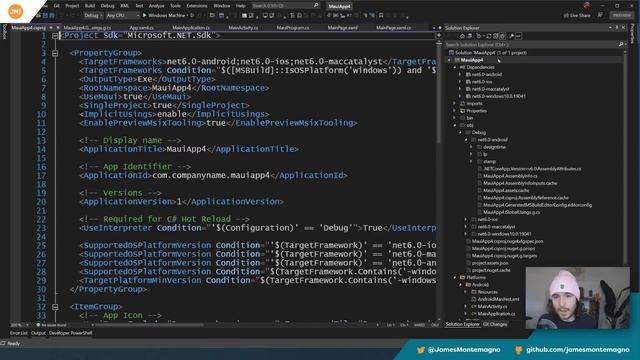Click Solution Explorer refresh/sync icon
This screenshot has width=640, height=360.
(489, 36)
